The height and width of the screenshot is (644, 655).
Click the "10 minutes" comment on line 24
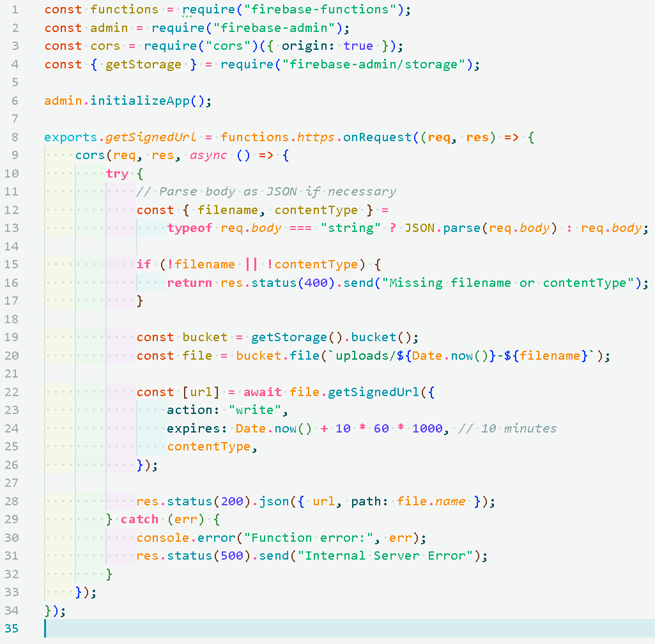(x=507, y=429)
